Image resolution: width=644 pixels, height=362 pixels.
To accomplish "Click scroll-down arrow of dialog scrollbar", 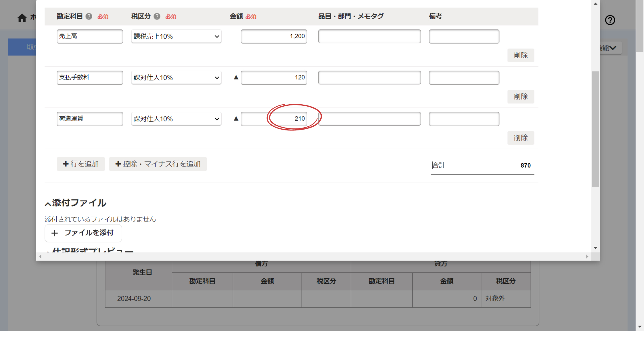I will (x=595, y=248).
